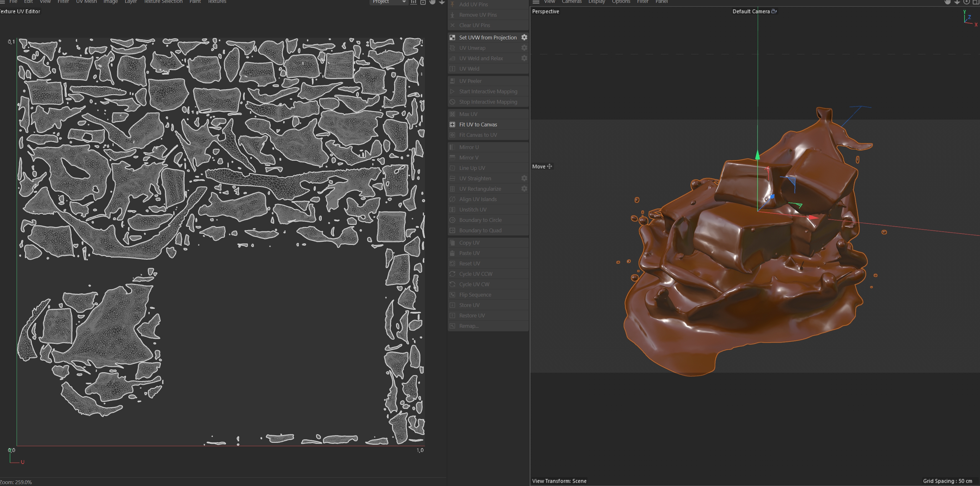Click the UV editor pan hand icon
The width and height of the screenshot is (980, 486).
(x=432, y=2)
